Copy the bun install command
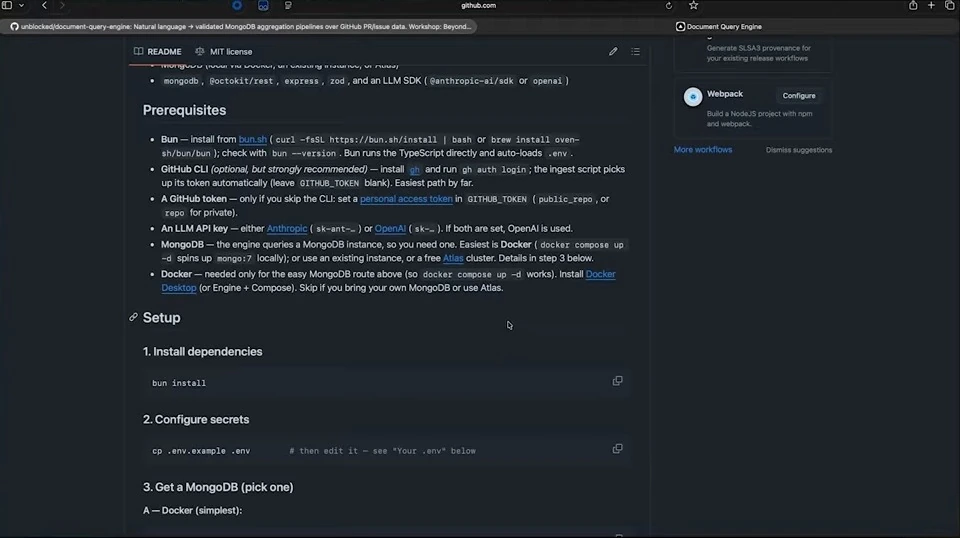 (x=617, y=381)
